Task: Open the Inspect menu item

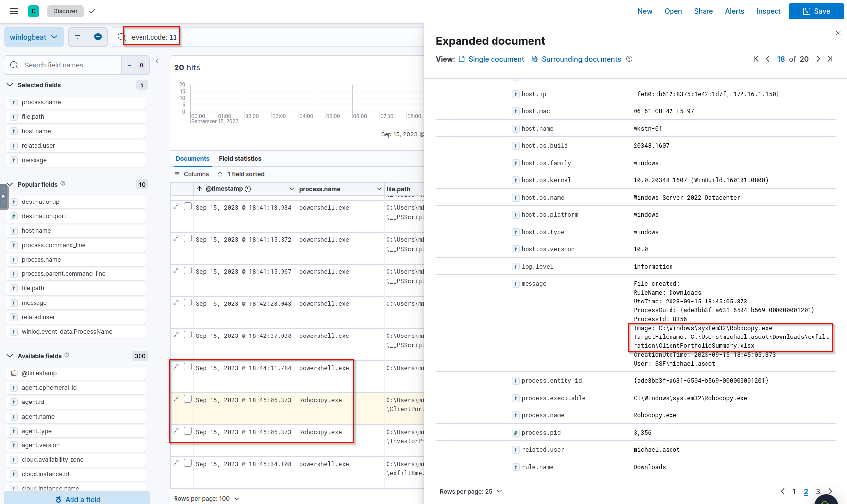Action: [768, 11]
